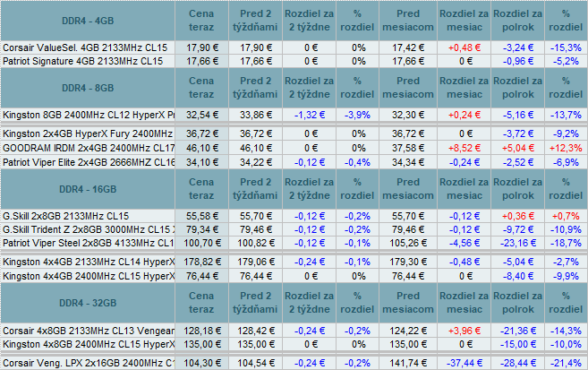Select two-weeks-ago price 33,86 € cell
588x370 pixels.
tap(256, 115)
